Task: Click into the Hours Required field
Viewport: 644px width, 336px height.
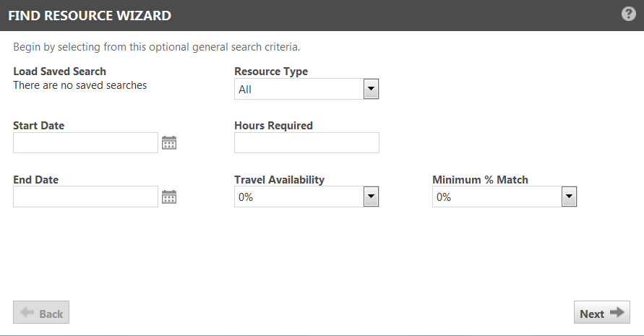Action: [306, 142]
